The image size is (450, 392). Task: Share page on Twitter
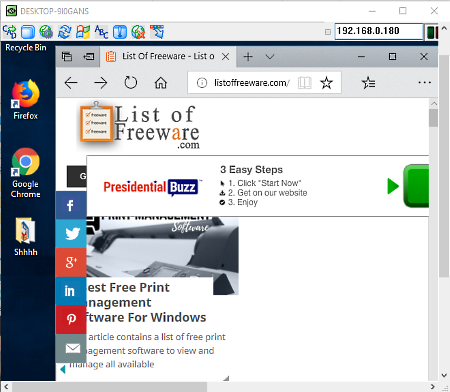tap(71, 234)
